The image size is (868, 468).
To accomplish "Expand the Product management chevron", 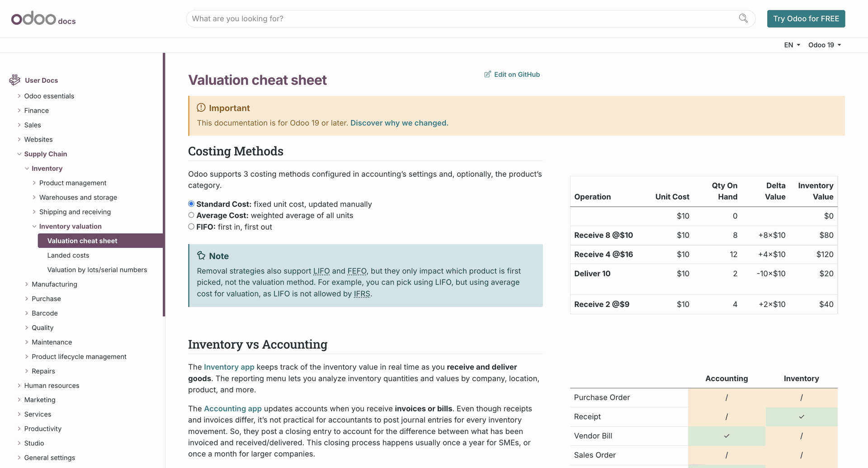I will pyautogui.click(x=34, y=183).
